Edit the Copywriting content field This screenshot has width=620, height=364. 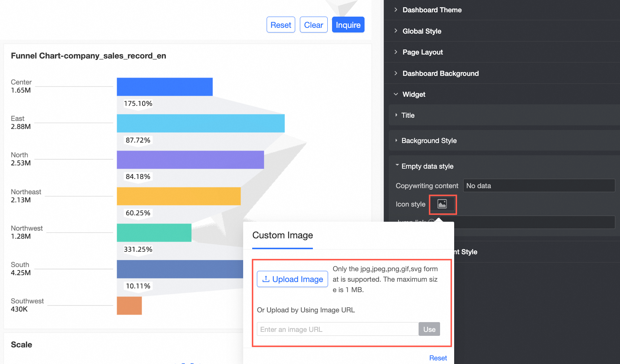pyautogui.click(x=539, y=186)
